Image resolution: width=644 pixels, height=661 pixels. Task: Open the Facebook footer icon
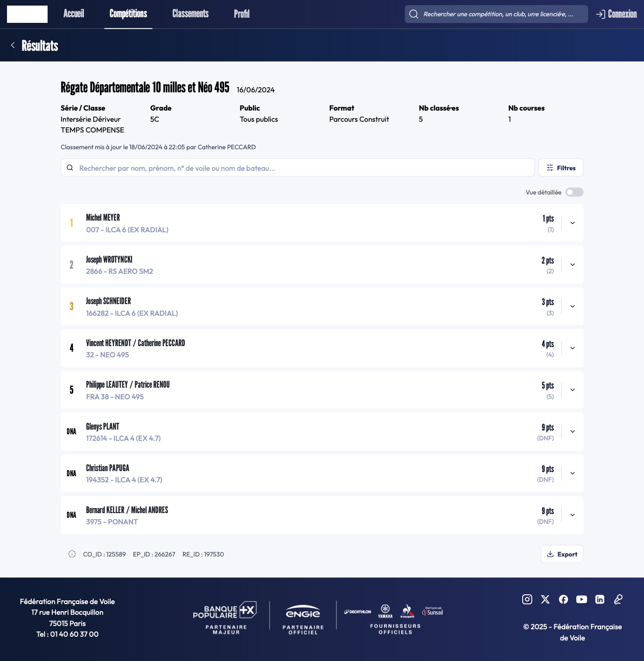563,599
